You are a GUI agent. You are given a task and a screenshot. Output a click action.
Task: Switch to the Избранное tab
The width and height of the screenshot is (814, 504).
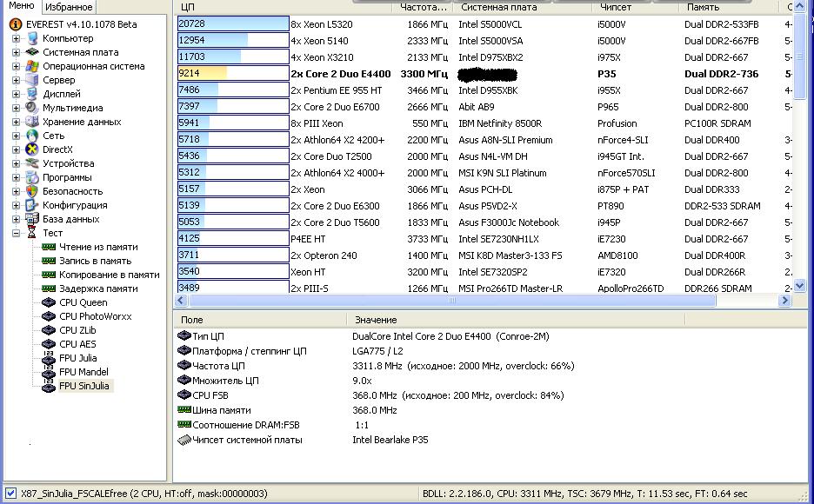point(69,7)
